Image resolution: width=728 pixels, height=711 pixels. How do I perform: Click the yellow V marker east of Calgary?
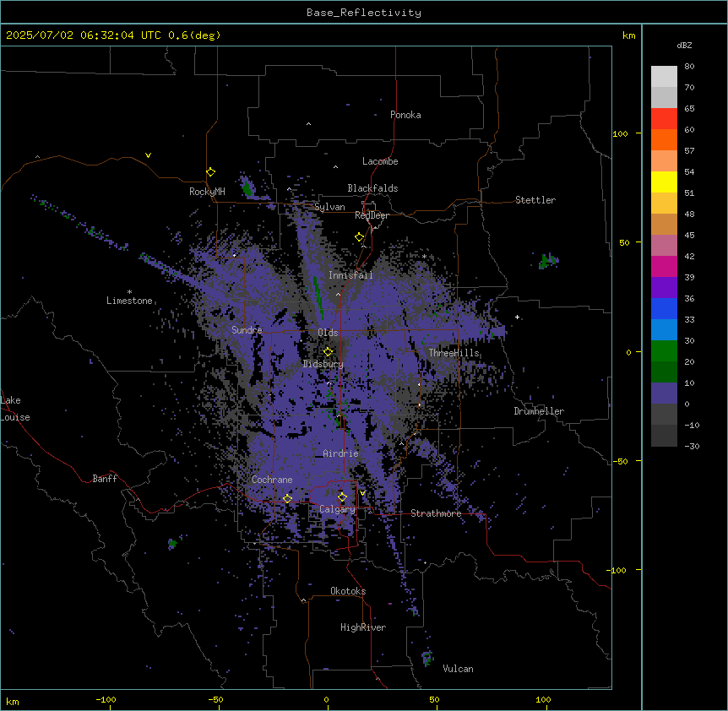pyautogui.click(x=362, y=493)
